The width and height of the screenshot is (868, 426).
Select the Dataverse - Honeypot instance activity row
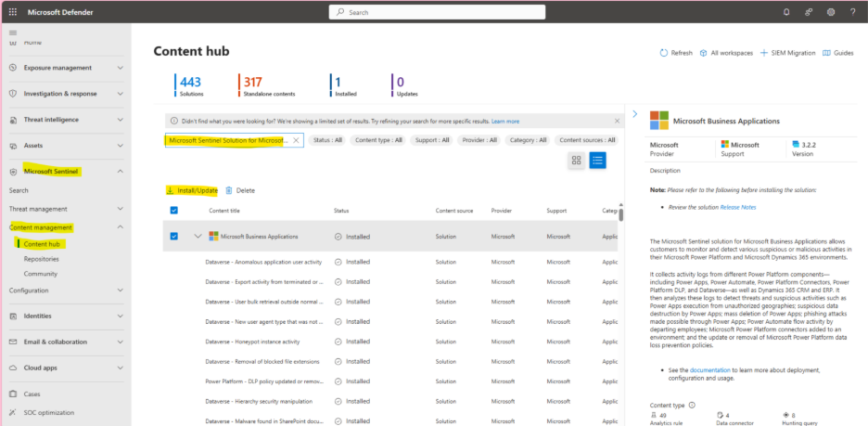click(391, 342)
